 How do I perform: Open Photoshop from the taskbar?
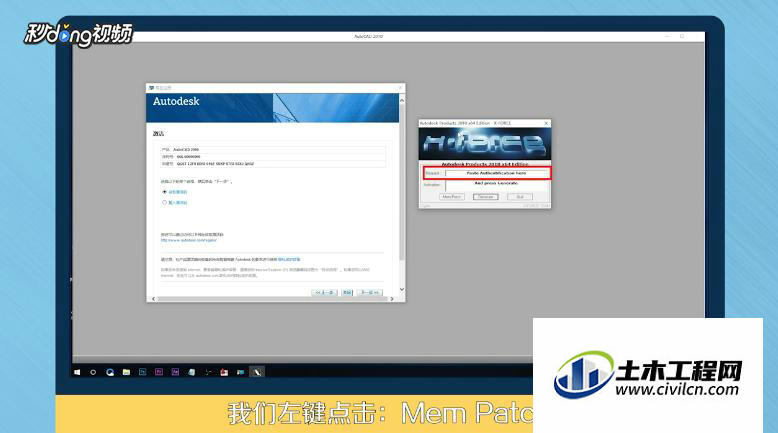click(142, 372)
